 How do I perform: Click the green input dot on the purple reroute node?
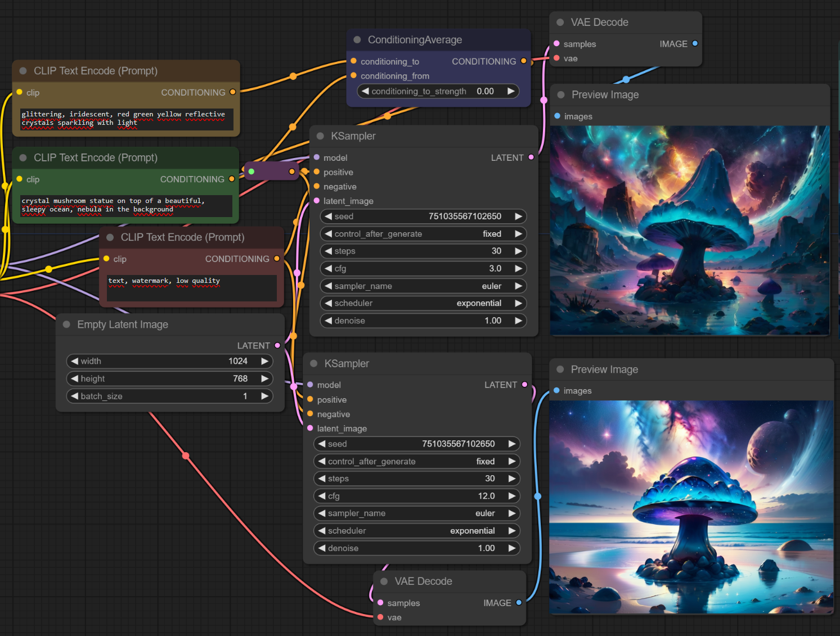click(251, 172)
